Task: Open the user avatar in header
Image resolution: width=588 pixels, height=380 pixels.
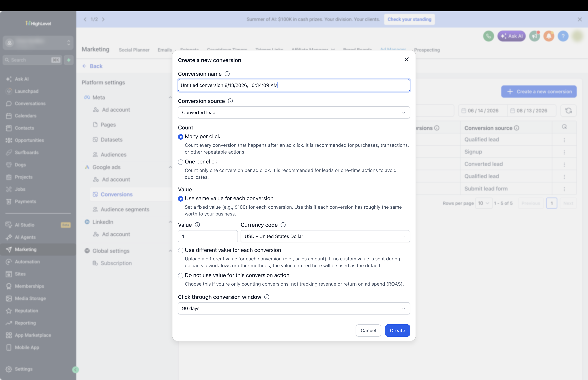Action: pos(577,36)
